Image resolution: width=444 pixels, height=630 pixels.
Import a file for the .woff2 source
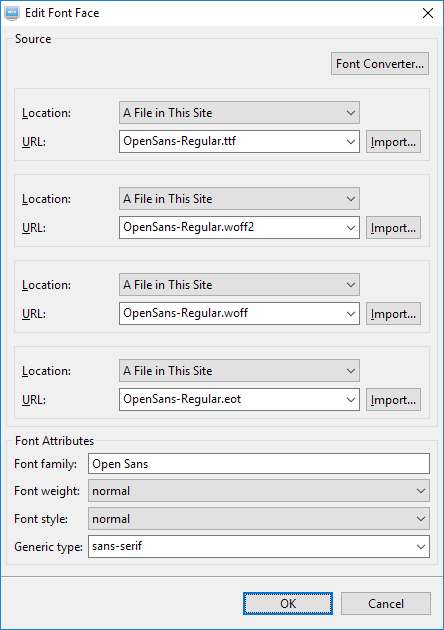pyautogui.click(x=393, y=227)
